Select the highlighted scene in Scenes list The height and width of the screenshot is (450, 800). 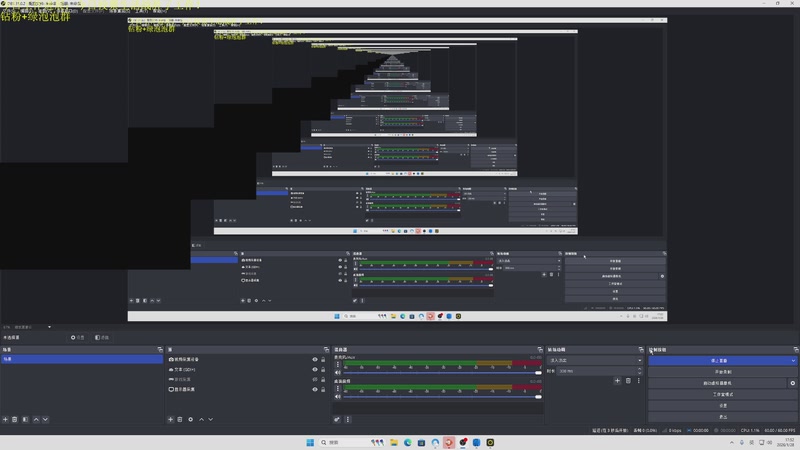82,359
